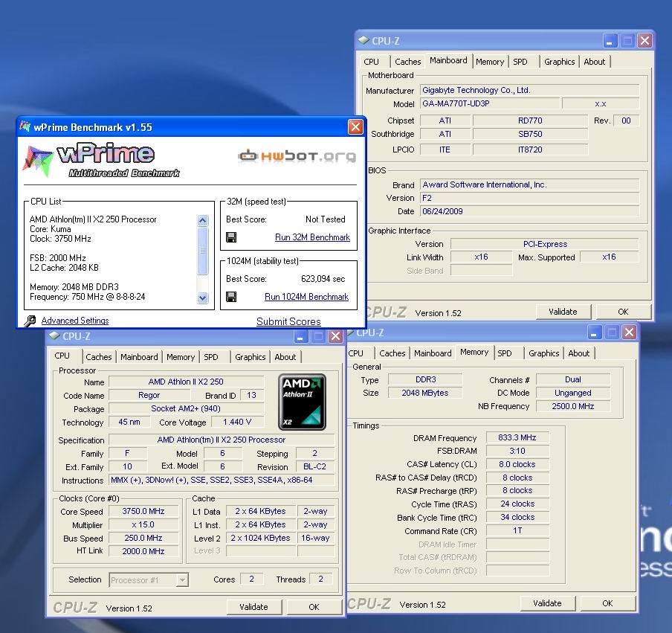Viewport: 672px width, 633px height.
Task: Click Submit Scores link in wPrime
Action: tap(288, 321)
